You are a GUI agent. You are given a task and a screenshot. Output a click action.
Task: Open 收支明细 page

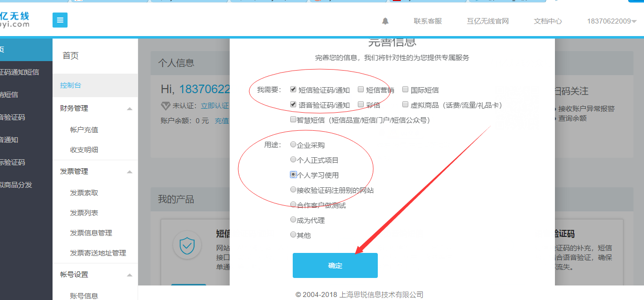pos(84,150)
